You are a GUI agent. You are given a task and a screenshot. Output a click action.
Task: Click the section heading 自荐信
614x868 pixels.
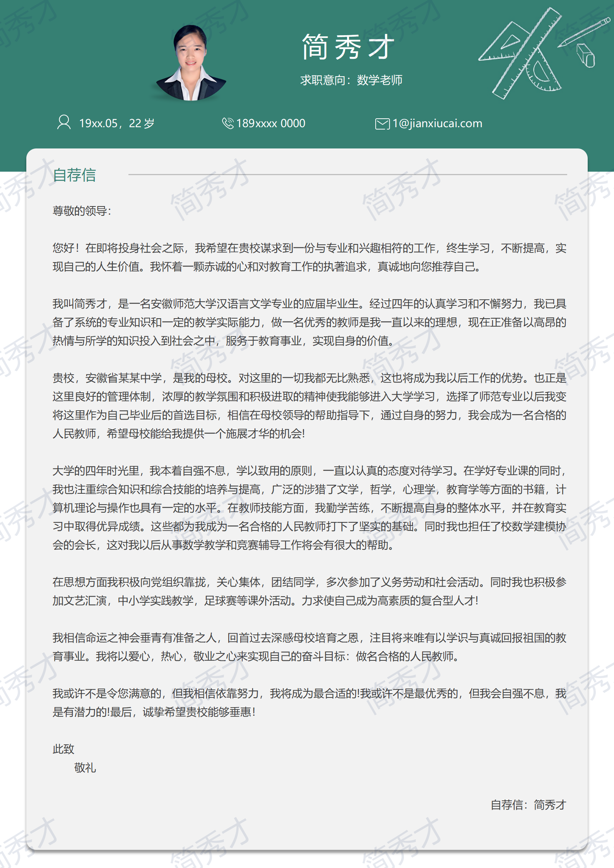pyautogui.click(x=74, y=175)
